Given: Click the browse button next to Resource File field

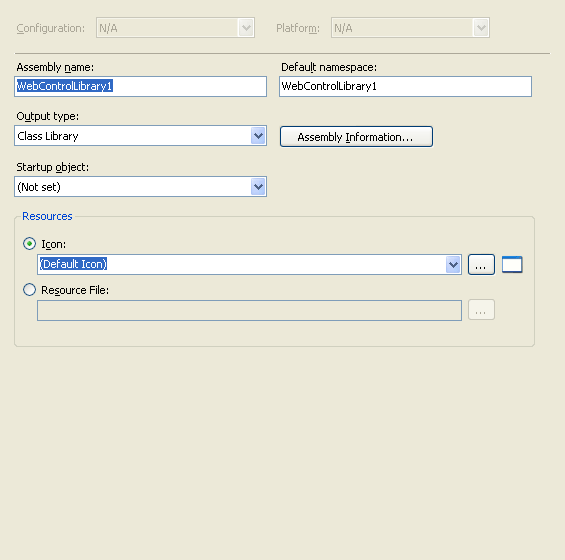Looking at the screenshot, I should 481,310.
